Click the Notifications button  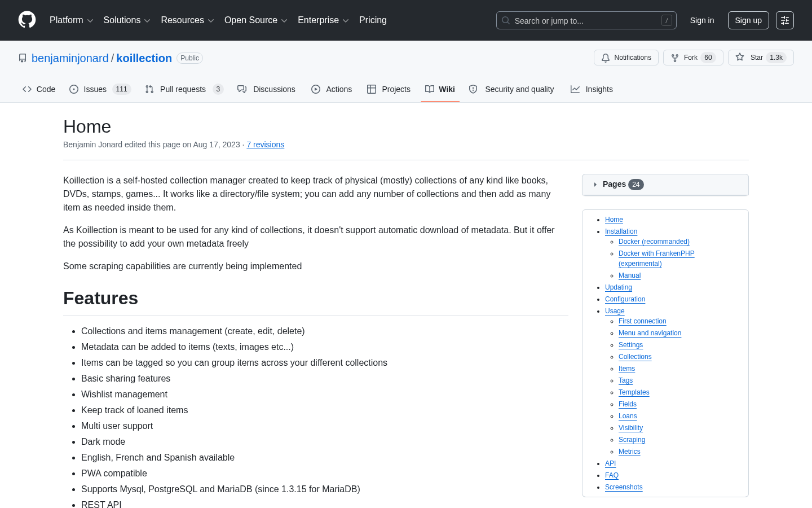626,58
